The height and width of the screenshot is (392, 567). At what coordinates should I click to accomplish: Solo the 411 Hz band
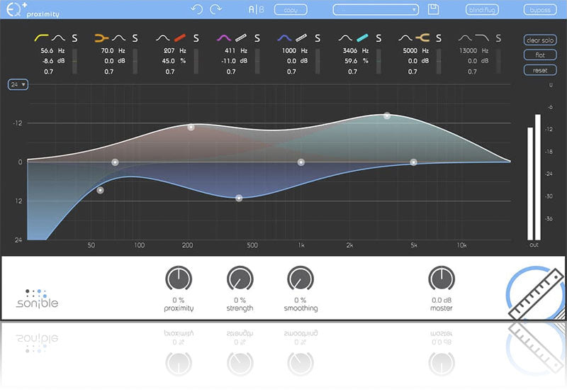click(x=257, y=38)
